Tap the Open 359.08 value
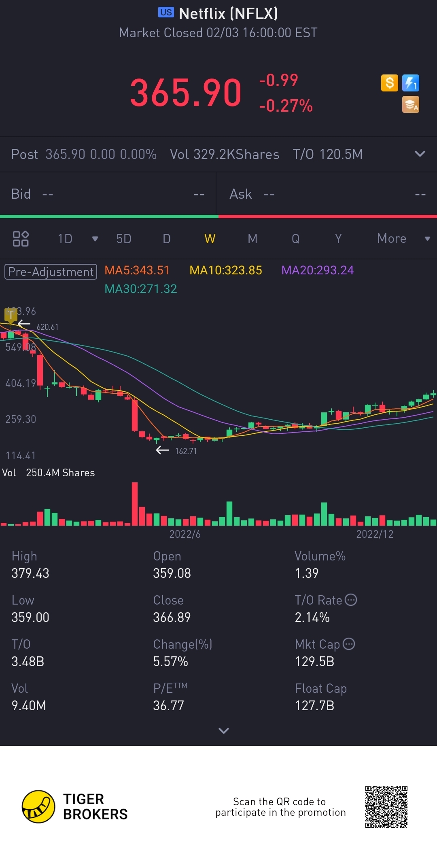Image resolution: width=437 pixels, height=868 pixels. point(172,573)
